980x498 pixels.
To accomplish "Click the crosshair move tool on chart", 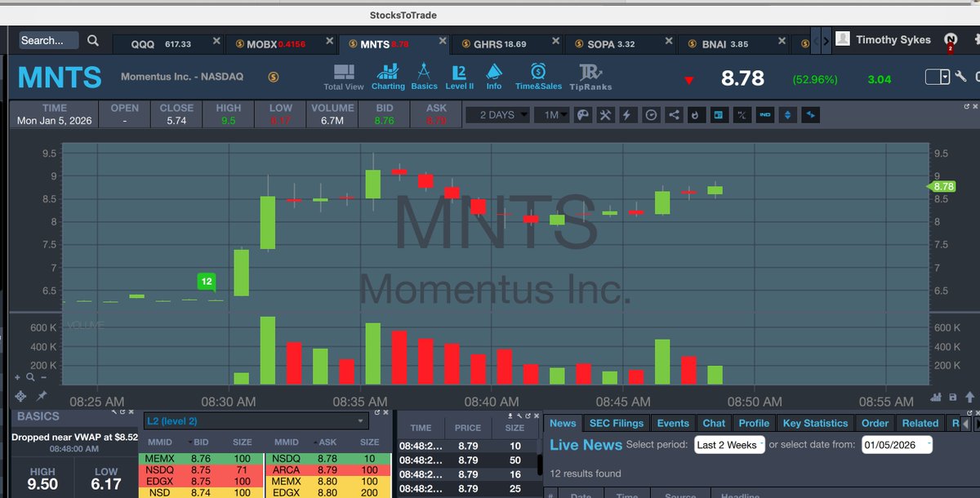I will click(x=22, y=396).
